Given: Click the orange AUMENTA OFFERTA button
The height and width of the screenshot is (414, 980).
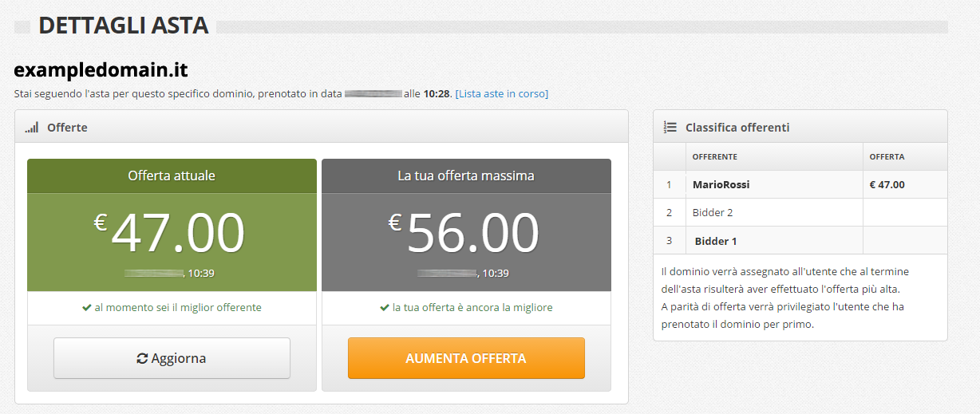Looking at the screenshot, I should [x=466, y=358].
